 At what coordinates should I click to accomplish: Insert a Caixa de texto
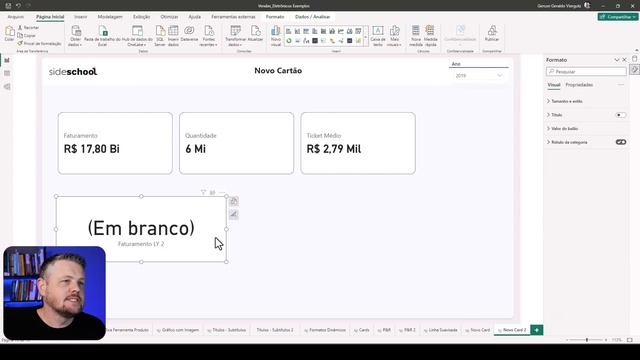click(378, 36)
